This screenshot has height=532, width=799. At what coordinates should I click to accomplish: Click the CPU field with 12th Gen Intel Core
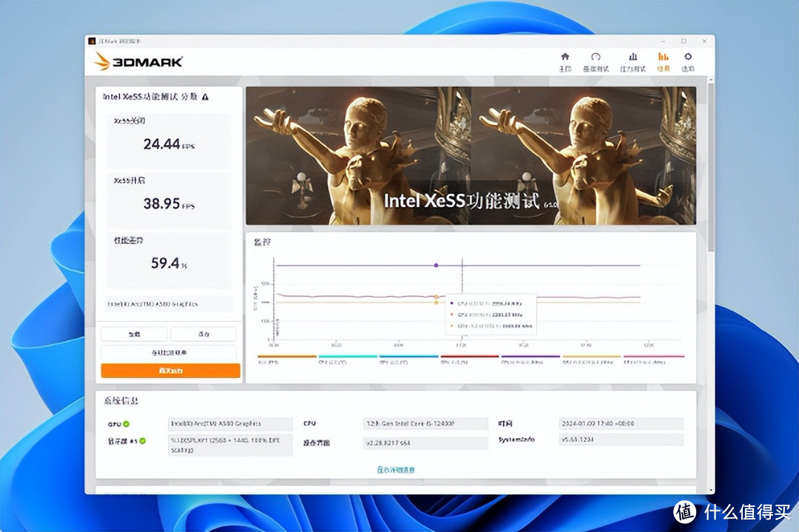tap(425, 424)
